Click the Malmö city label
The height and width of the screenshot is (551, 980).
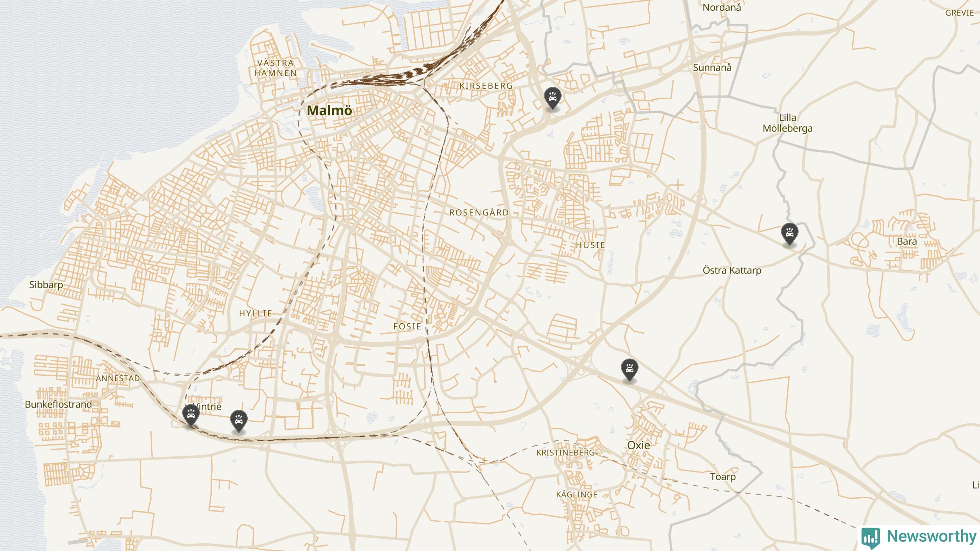[329, 111]
